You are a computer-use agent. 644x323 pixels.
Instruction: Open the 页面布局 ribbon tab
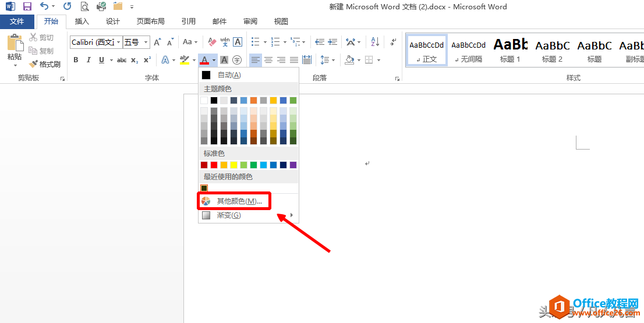click(x=151, y=22)
